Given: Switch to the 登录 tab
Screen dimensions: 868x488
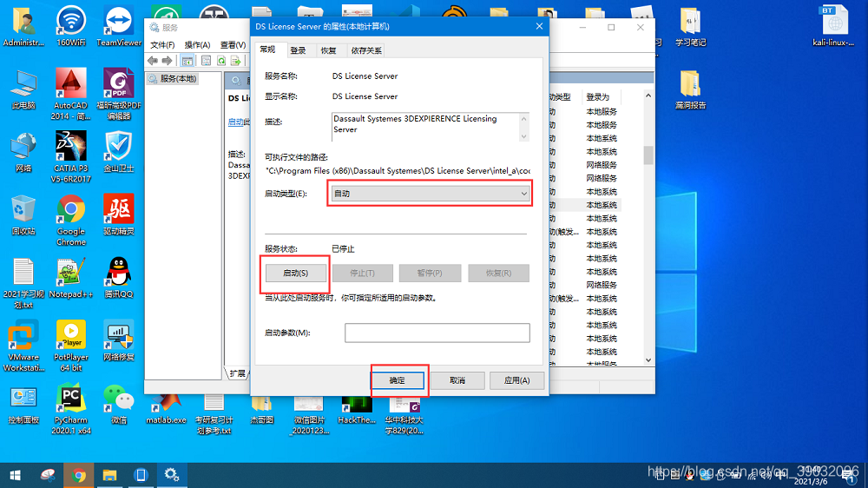Looking at the screenshot, I should pyautogui.click(x=298, y=50).
